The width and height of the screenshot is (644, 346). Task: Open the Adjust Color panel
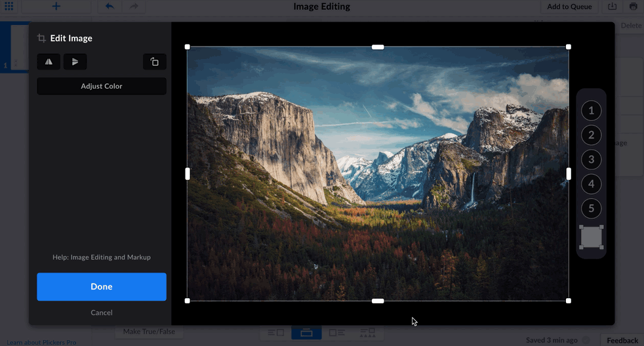[x=102, y=86]
